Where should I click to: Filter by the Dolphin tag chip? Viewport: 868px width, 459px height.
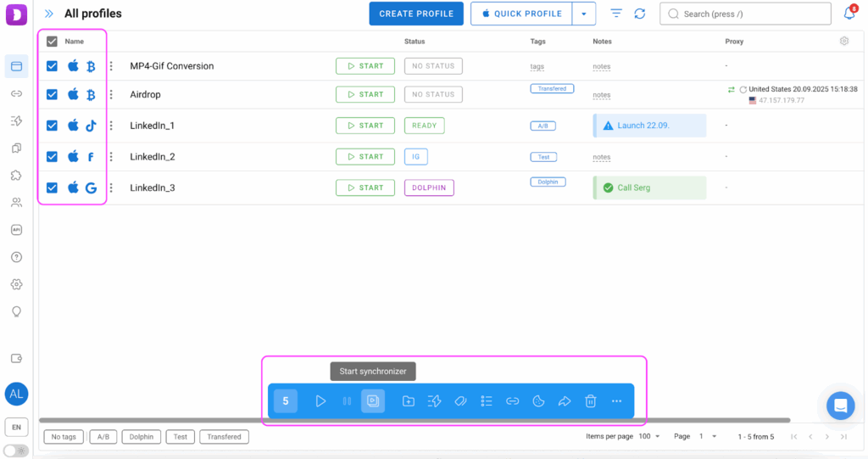tap(142, 437)
